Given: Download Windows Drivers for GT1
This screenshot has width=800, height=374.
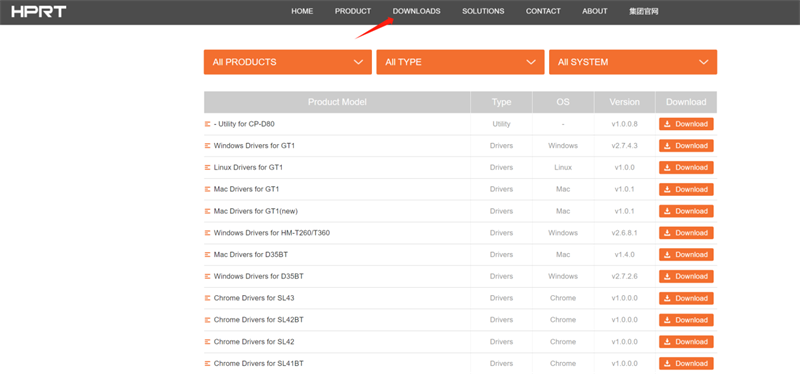Looking at the screenshot, I should point(686,146).
